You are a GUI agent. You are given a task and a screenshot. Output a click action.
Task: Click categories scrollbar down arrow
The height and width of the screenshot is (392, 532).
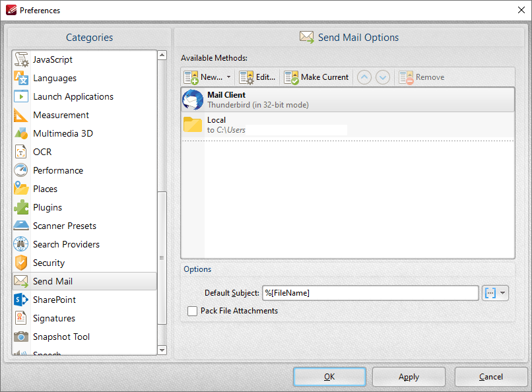[162, 350]
